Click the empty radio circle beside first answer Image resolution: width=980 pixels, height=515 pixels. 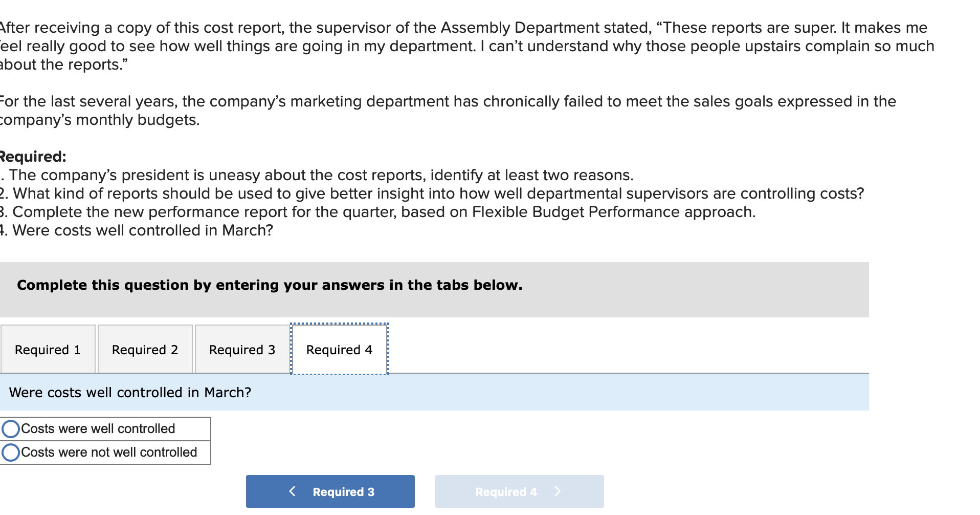pyautogui.click(x=11, y=428)
